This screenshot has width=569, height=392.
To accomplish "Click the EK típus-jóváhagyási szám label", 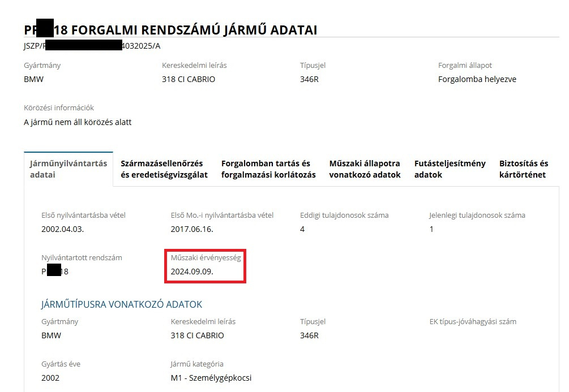I will [473, 321].
